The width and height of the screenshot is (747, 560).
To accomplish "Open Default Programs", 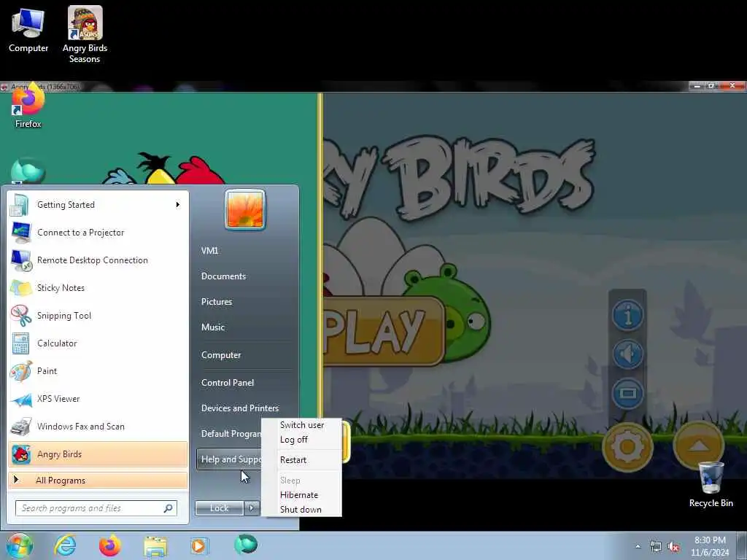I will [230, 434].
